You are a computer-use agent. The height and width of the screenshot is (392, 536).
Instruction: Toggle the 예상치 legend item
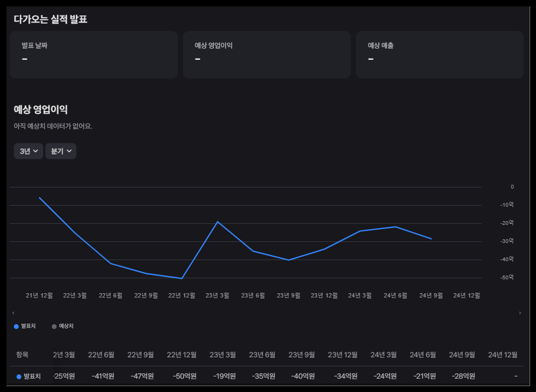click(62, 326)
